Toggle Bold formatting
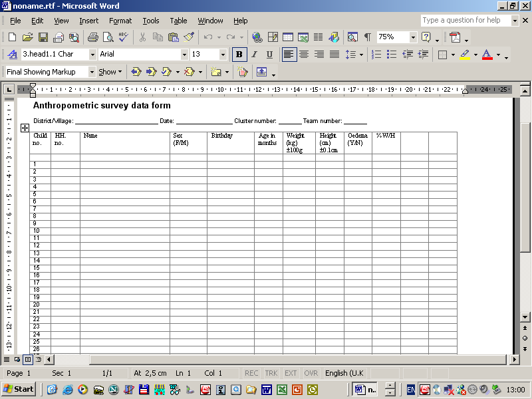532x399 pixels. pos(239,55)
